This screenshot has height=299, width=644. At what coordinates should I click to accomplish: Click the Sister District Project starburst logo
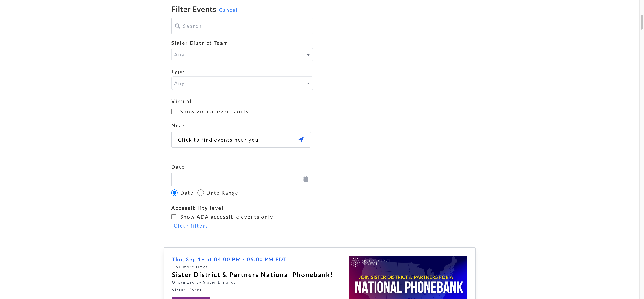pos(355,262)
